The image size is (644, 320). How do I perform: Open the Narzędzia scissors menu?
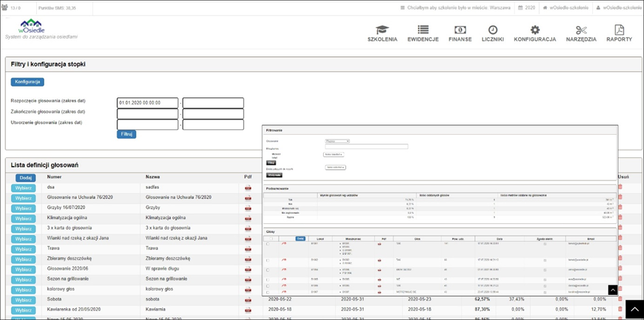[x=581, y=33]
